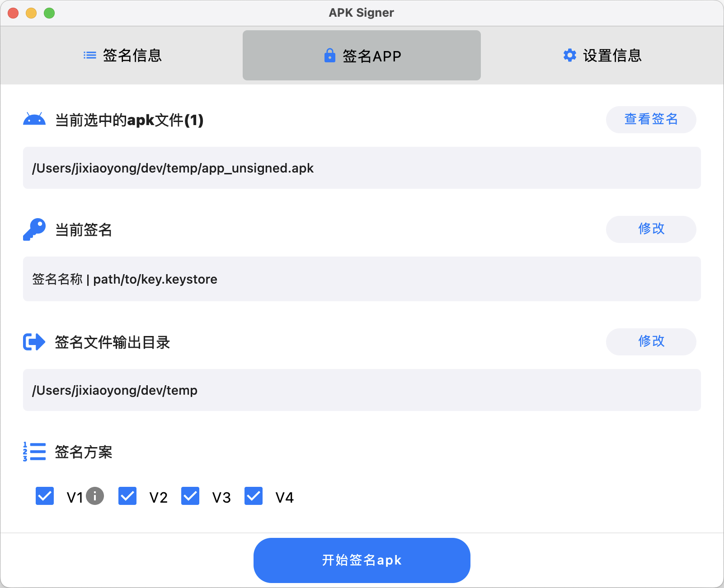Click the 签名文件输出目录 heading text

click(113, 342)
